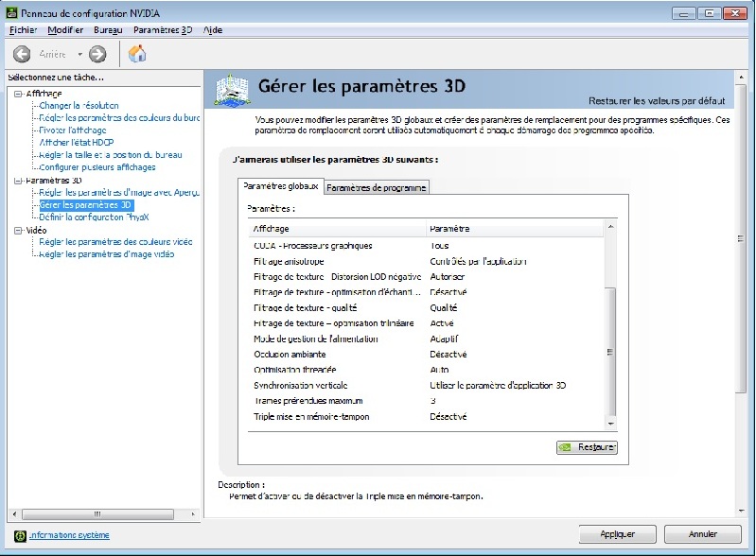The image size is (756, 556).
Task: Open the Home page icon
Action: (137, 54)
